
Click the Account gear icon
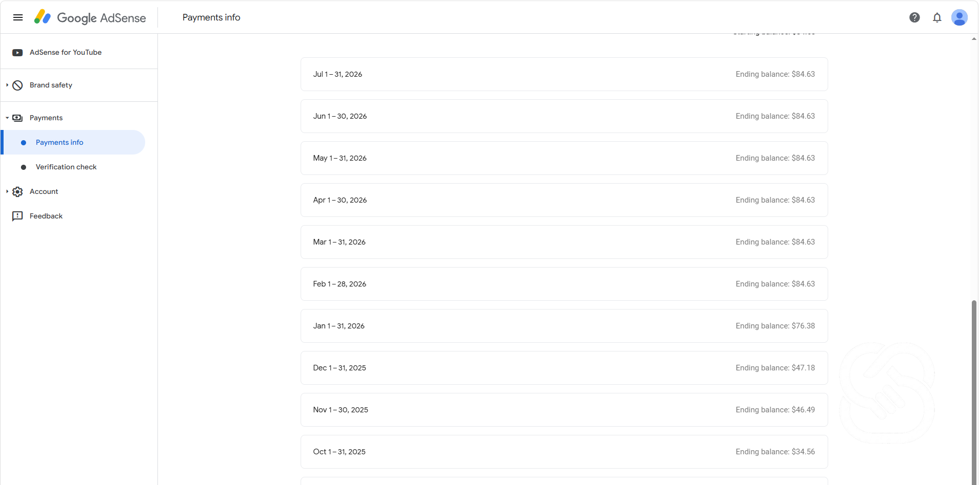click(x=17, y=192)
